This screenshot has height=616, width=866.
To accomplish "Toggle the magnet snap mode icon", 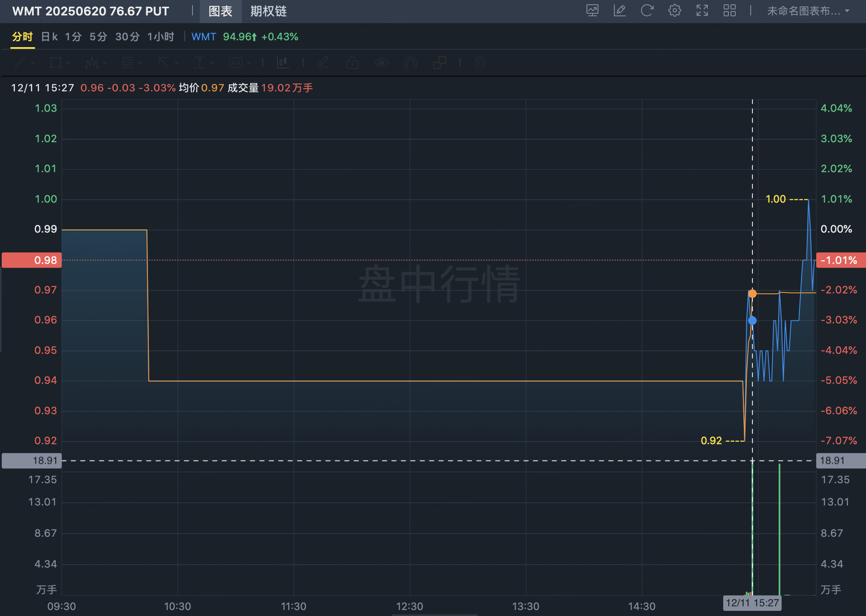I will coord(410,63).
